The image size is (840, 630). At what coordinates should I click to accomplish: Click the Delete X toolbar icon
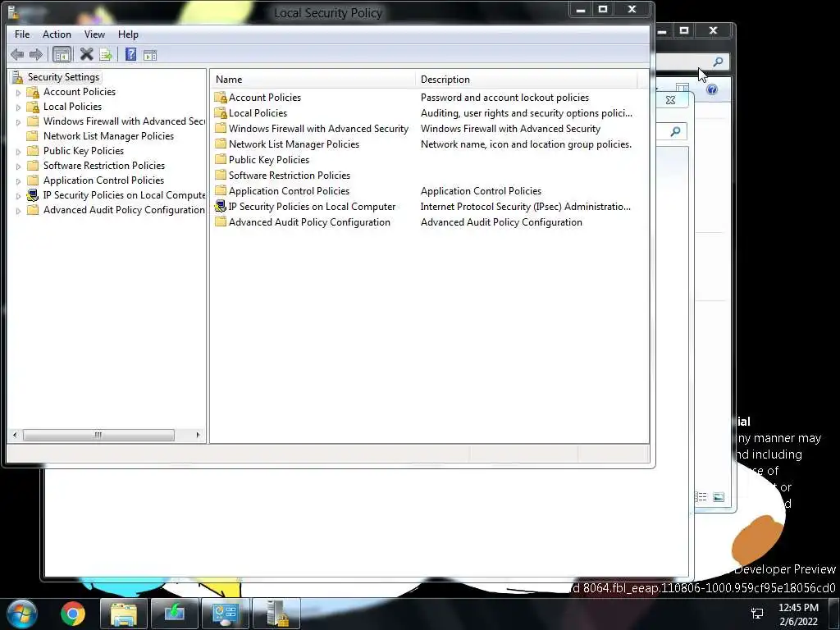(86, 54)
